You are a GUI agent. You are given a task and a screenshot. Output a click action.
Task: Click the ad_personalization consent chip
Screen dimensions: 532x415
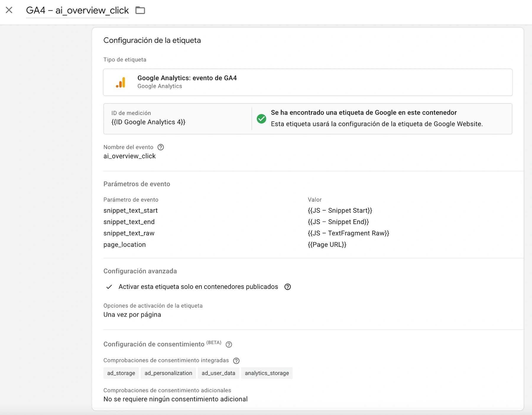coord(168,373)
